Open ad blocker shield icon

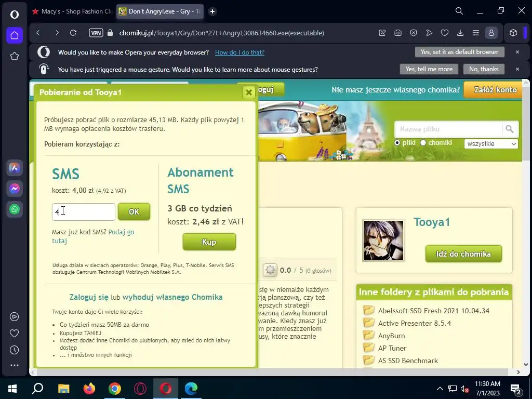click(413, 33)
